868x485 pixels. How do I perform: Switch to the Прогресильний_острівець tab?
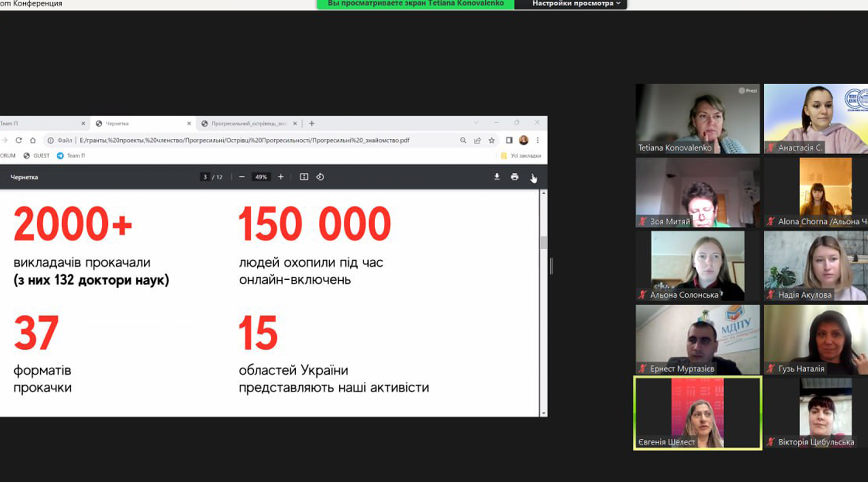tap(248, 124)
